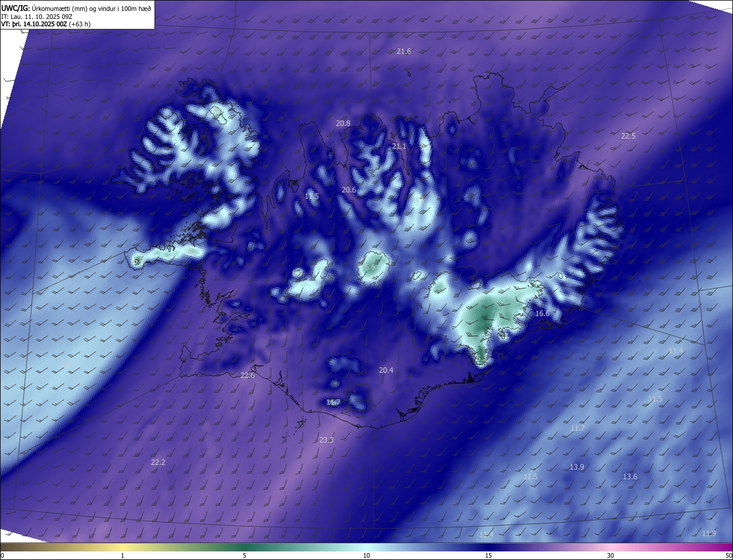
Task: Click the 20.4 value on the map
Action: 386,370
